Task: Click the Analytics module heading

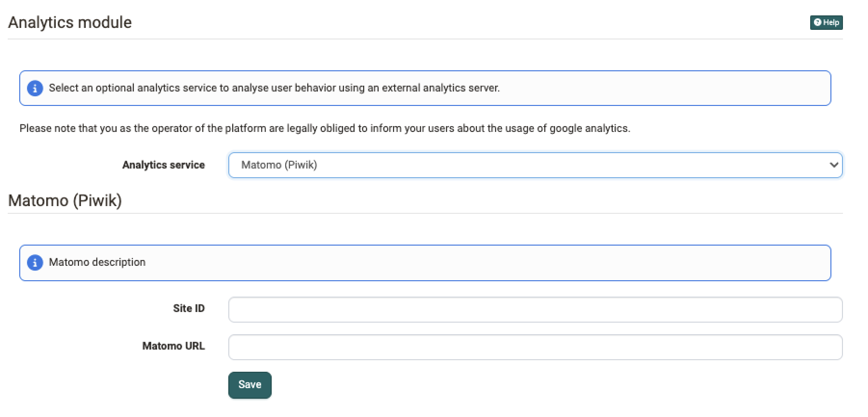Action: pyautogui.click(x=70, y=22)
